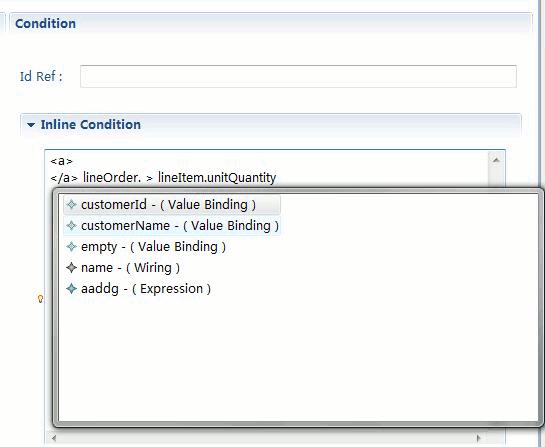Click the customerId value binding icon

pyautogui.click(x=71, y=205)
